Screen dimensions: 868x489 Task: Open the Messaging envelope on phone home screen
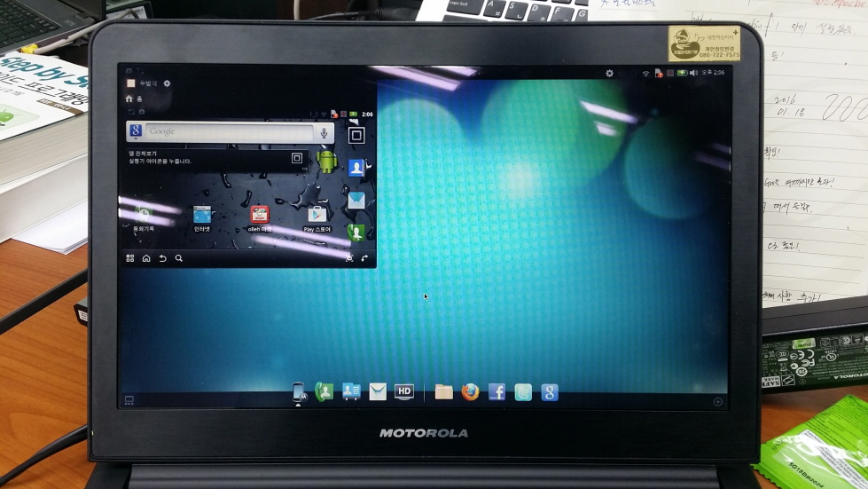click(x=356, y=201)
